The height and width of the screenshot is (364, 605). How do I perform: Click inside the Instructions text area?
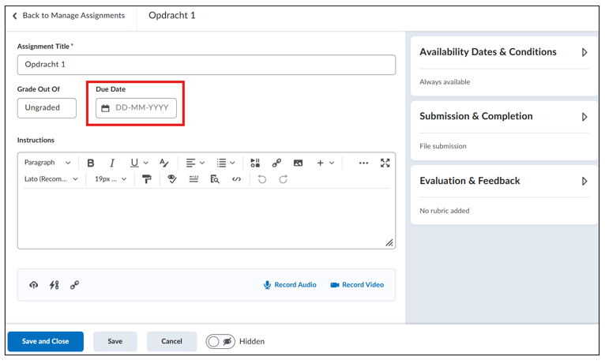point(206,218)
